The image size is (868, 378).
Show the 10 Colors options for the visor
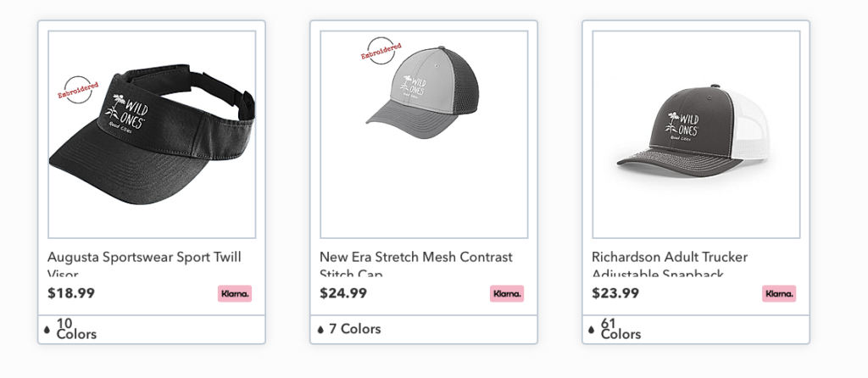coord(76,329)
